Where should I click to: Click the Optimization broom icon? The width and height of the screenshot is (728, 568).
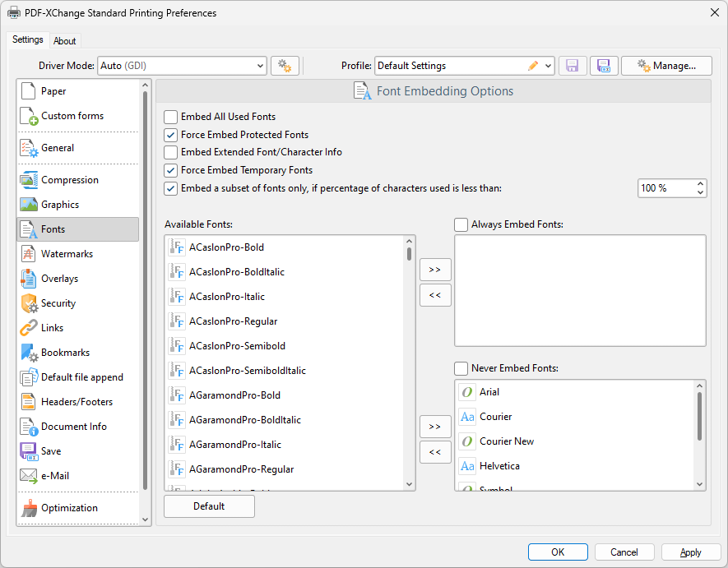29,508
